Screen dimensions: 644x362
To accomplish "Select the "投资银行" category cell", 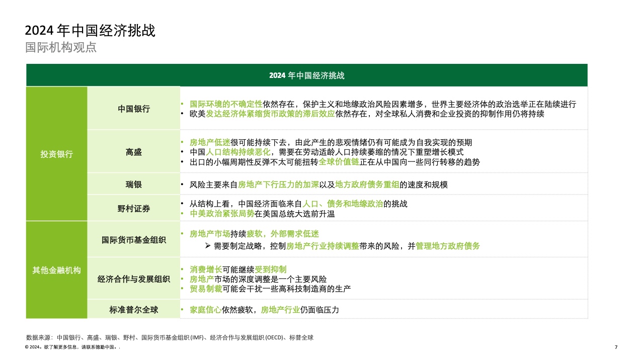I will click(x=56, y=154).
